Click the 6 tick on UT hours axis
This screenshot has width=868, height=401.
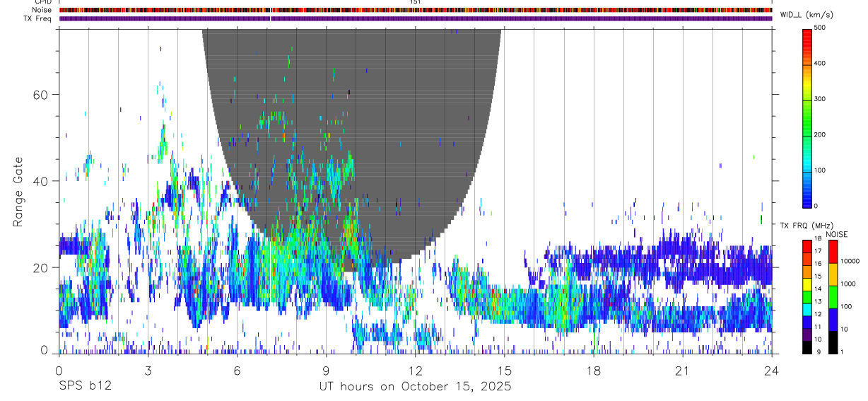tap(237, 371)
